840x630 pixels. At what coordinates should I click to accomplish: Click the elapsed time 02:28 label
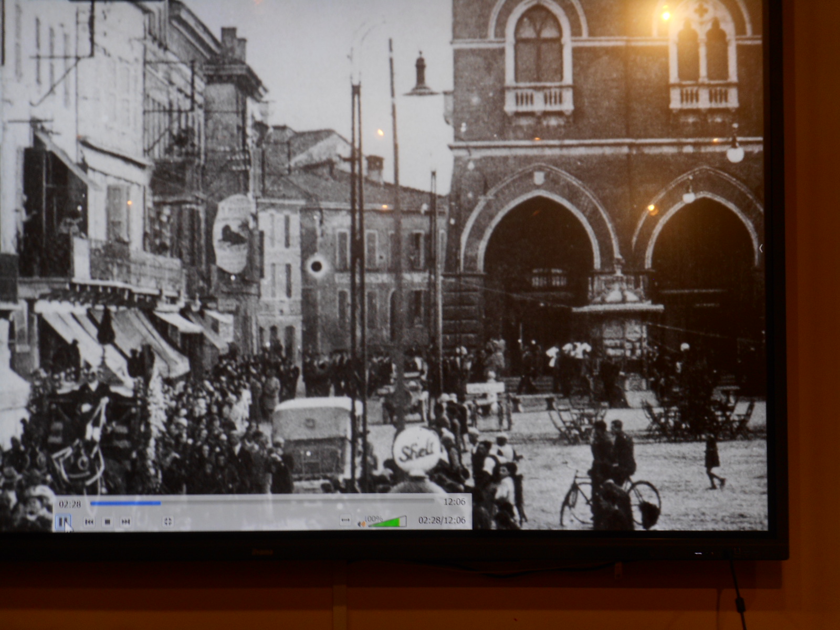click(x=70, y=504)
